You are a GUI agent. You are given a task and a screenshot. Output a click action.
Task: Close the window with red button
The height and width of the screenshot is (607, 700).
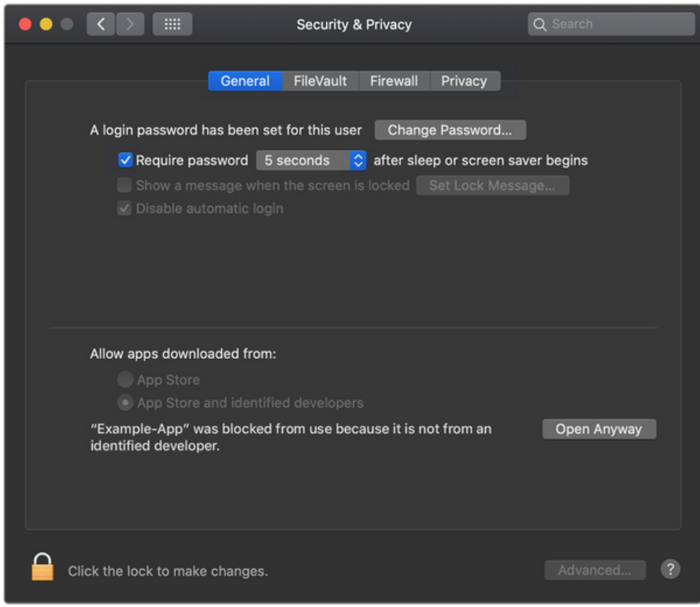25,24
